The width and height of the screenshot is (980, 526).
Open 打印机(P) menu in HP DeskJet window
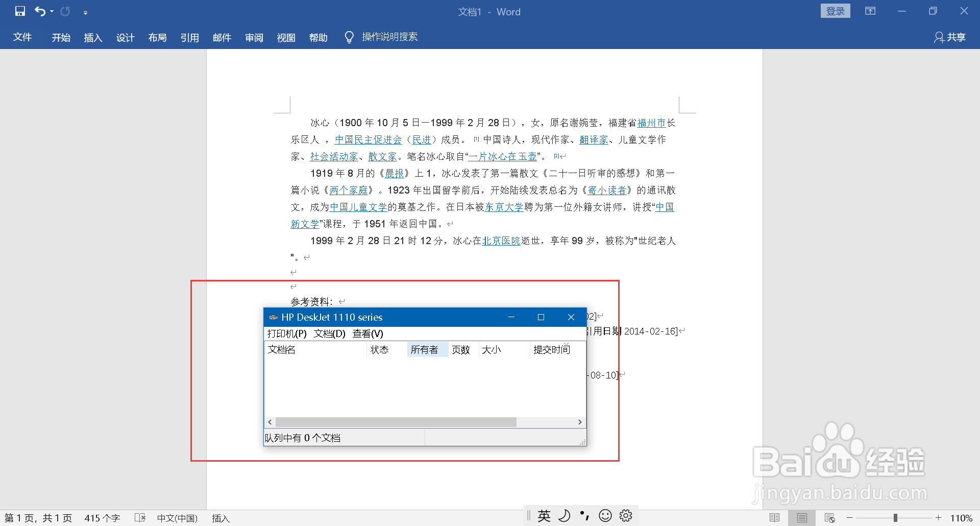pyautogui.click(x=287, y=333)
